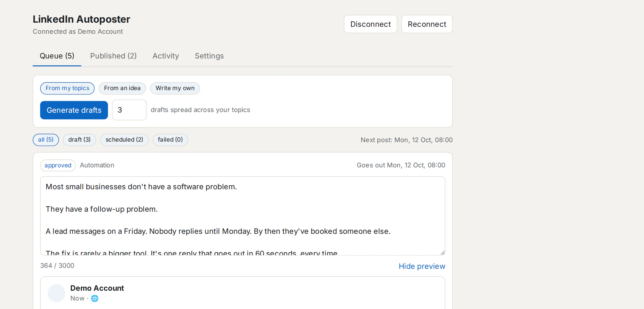Click the Goes out Mon, 12 Oct, 08:00 text
Image resolution: width=644 pixels, height=309 pixels.
click(401, 165)
